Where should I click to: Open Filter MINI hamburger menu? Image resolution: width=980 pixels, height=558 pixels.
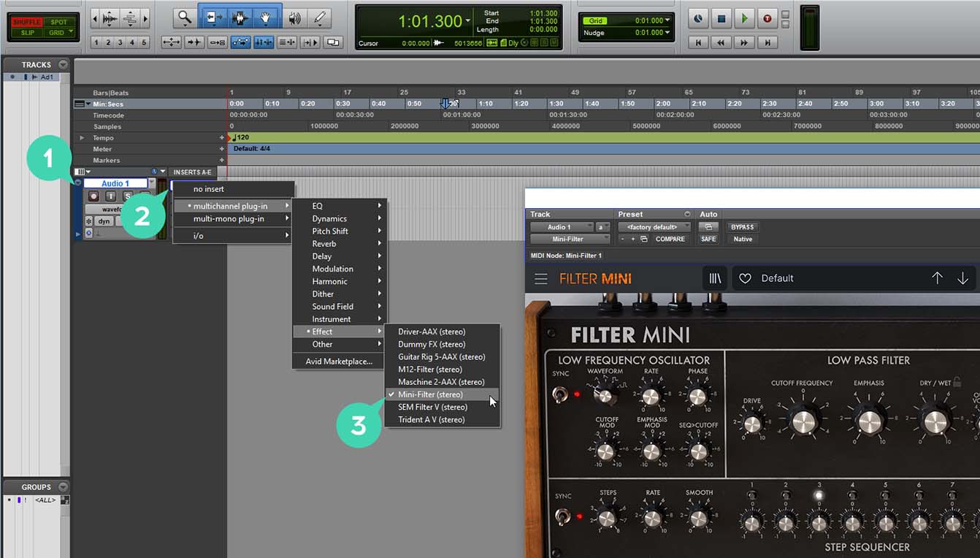(x=540, y=278)
